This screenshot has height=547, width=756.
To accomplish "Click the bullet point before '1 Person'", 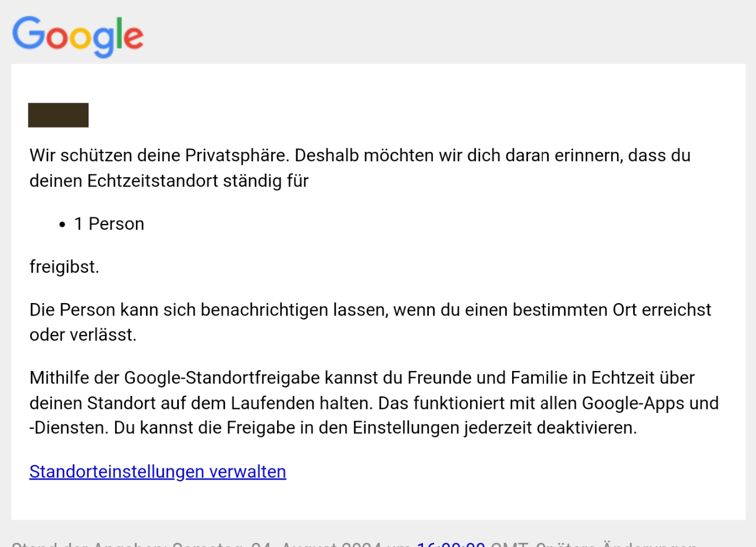I will 63,224.
